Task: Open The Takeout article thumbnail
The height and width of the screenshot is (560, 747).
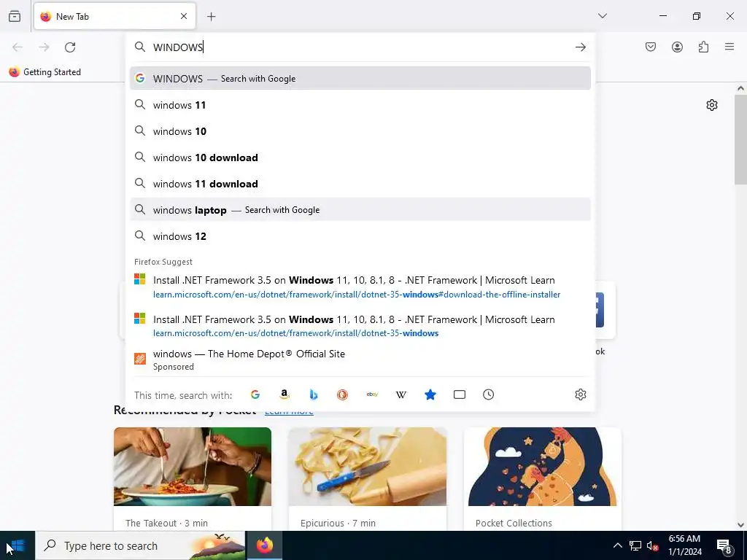Action: (193, 466)
